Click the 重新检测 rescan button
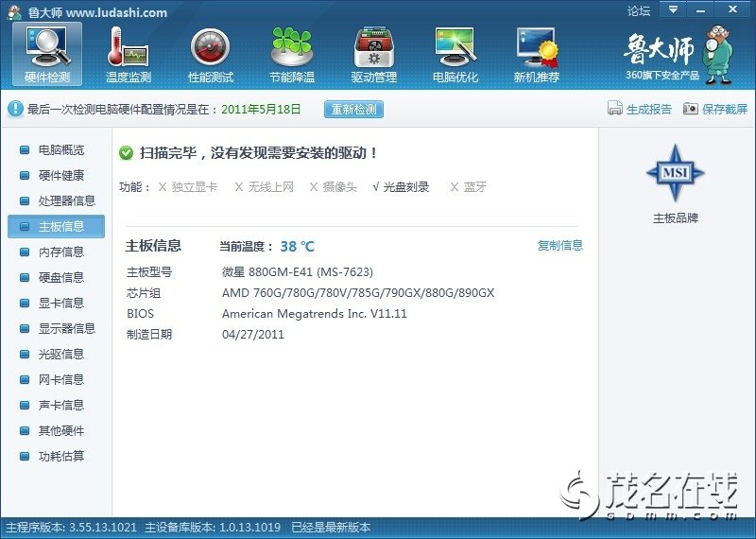756x539 pixels. click(353, 109)
